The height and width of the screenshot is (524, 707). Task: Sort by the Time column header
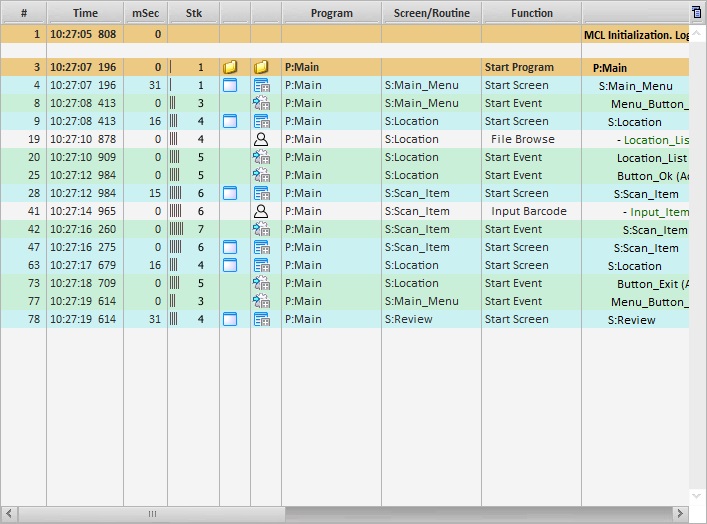pos(85,13)
